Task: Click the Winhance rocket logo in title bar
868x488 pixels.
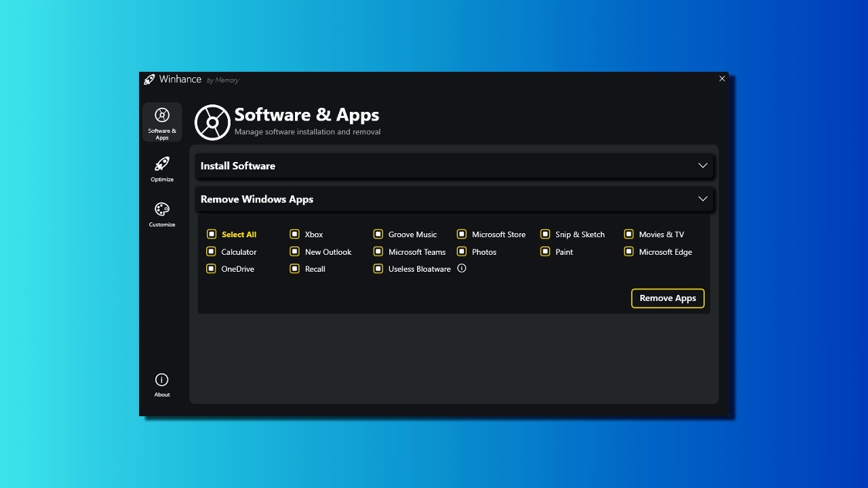Action: coord(149,79)
